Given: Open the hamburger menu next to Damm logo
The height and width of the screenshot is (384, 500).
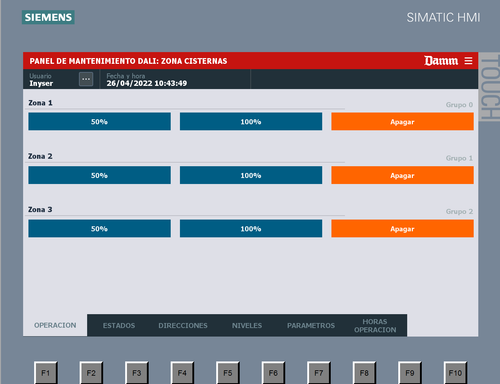Looking at the screenshot, I should (x=468, y=61).
